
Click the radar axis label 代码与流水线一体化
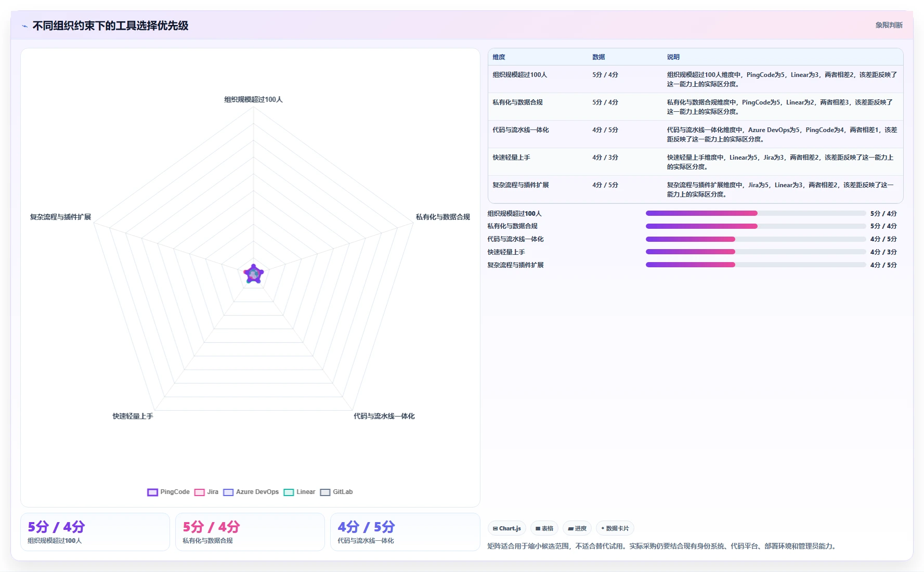click(384, 416)
